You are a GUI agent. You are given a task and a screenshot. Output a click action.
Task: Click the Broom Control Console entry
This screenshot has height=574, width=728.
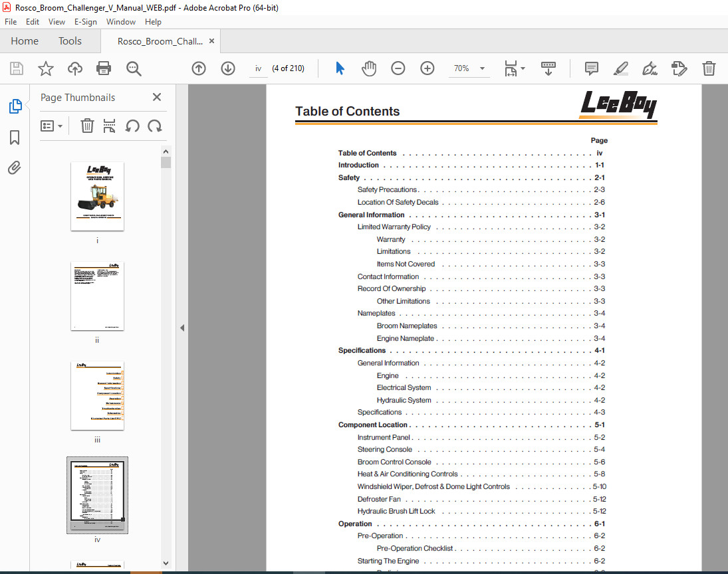pyautogui.click(x=481, y=462)
